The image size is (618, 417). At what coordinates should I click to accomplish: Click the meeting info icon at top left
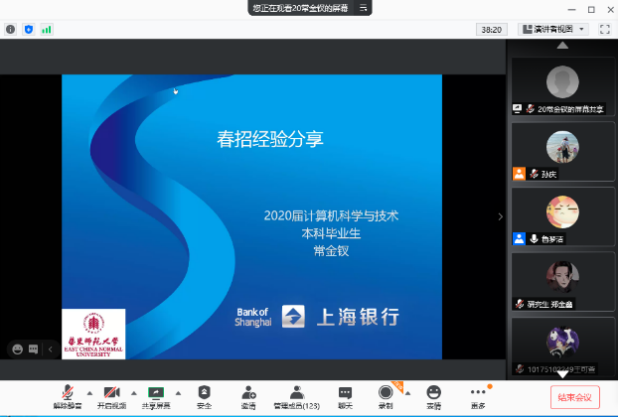11,30
